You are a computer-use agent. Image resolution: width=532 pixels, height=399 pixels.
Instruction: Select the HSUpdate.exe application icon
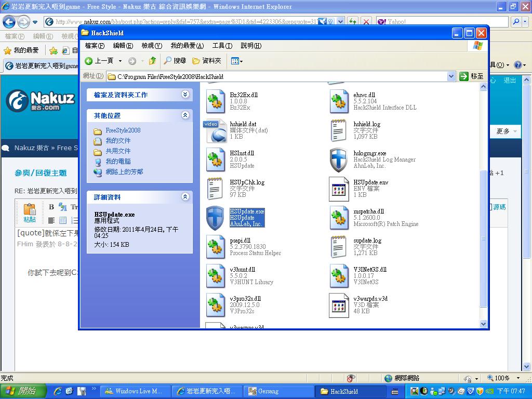click(x=215, y=218)
